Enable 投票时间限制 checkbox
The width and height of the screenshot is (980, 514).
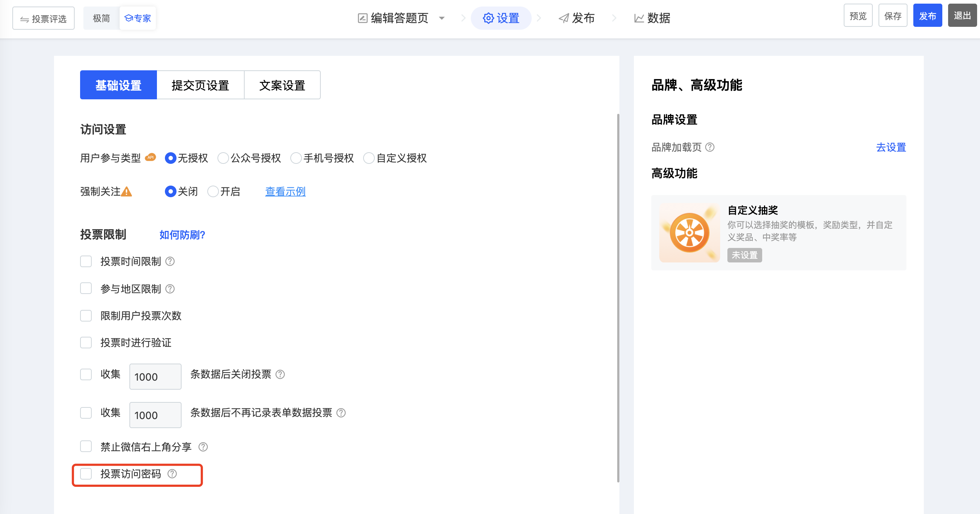(x=86, y=261)
